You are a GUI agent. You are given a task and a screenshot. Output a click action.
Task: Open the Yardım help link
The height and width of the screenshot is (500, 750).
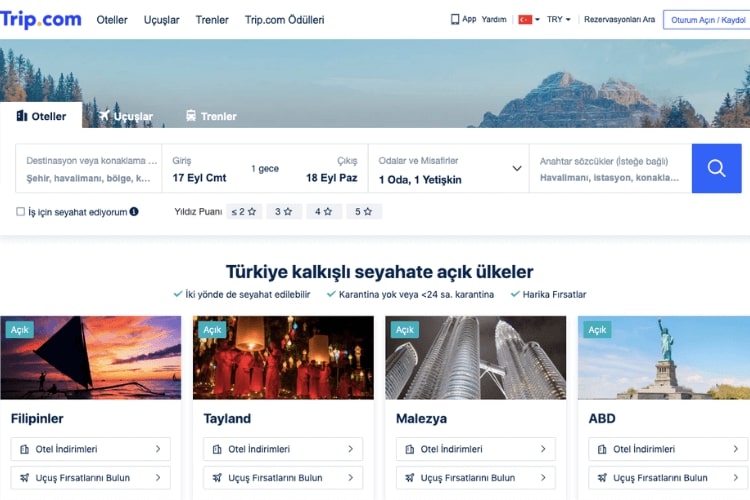click(x=494, y=20)
